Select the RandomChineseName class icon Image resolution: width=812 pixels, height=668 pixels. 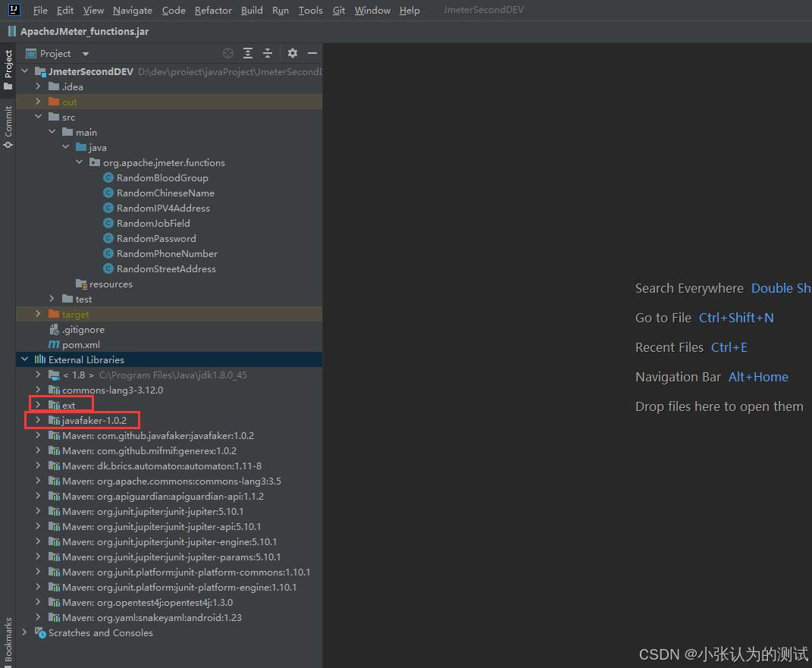[x=108, y=193]
